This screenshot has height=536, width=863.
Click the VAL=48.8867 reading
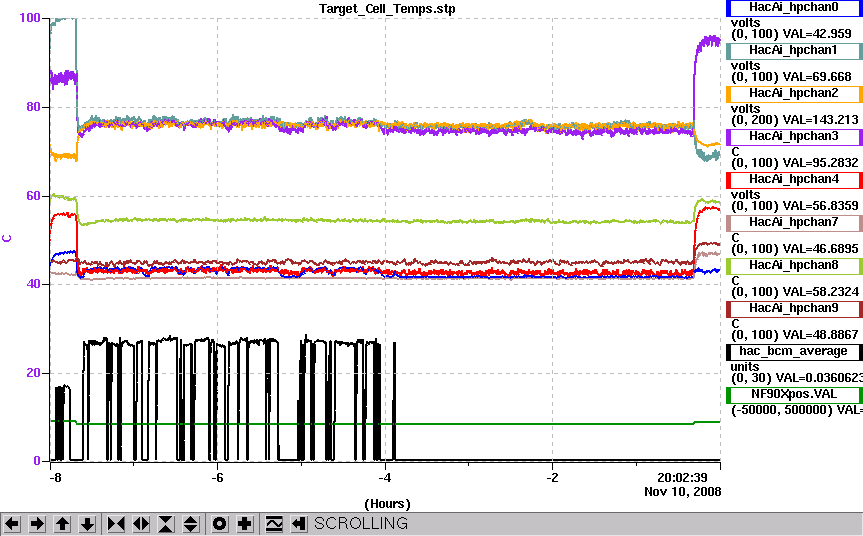[x=821, y=334]
